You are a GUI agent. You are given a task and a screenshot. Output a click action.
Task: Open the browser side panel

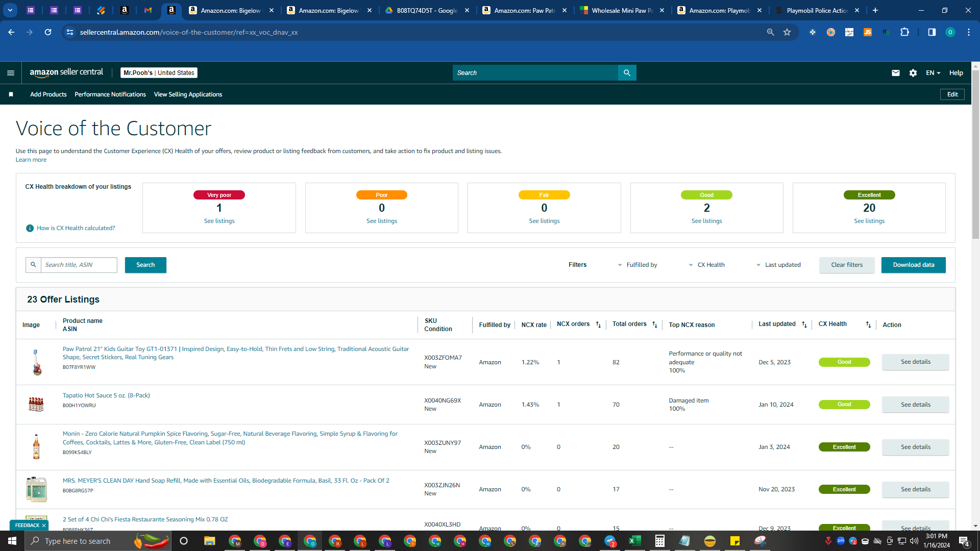(x=932, y=32)
